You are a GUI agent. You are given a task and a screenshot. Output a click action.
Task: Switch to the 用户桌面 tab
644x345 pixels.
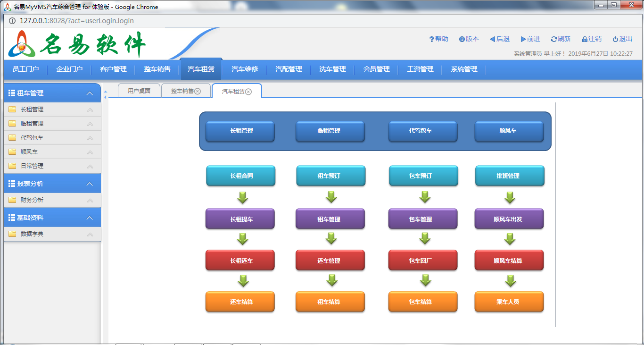point(139,91)
